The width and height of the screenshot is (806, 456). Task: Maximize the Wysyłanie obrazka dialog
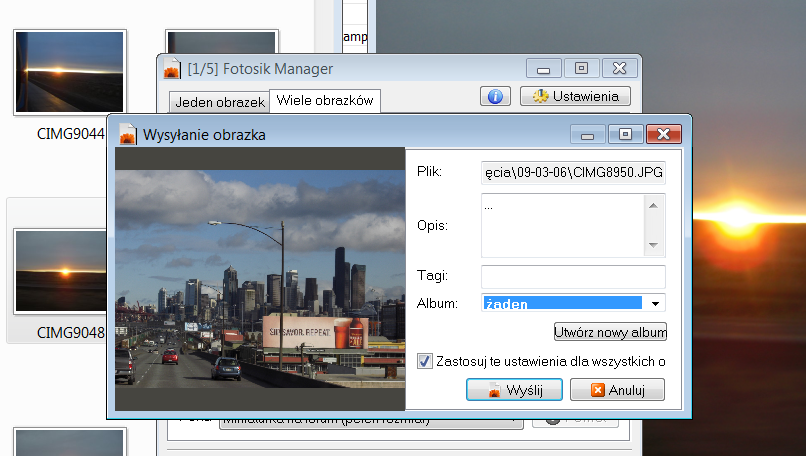point(626,134)
